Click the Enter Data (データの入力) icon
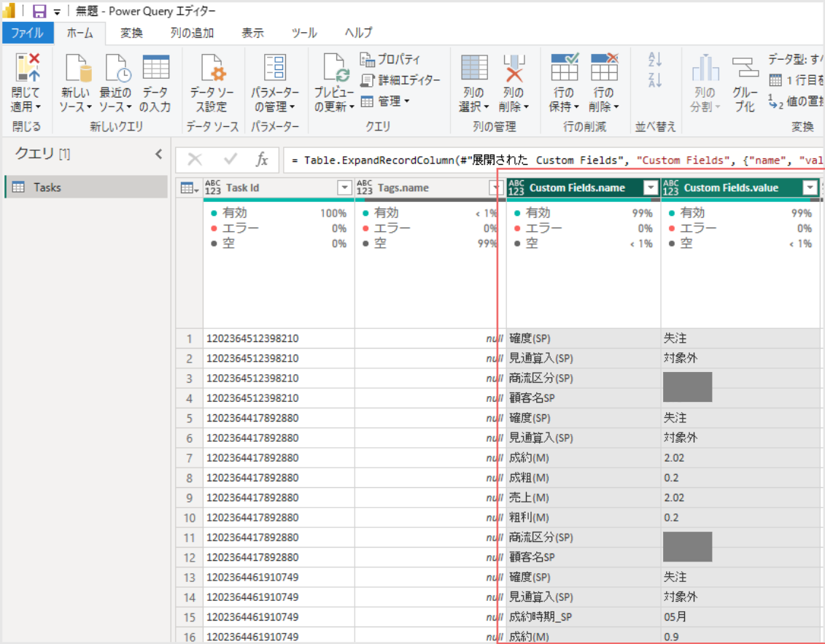825x644 pixels. click(156, 68)
